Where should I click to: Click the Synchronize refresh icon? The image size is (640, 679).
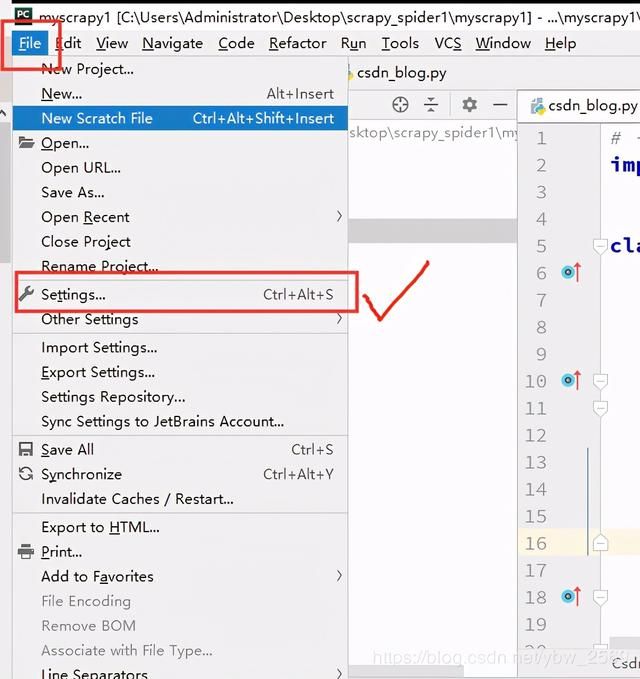(x=26, y=474)
